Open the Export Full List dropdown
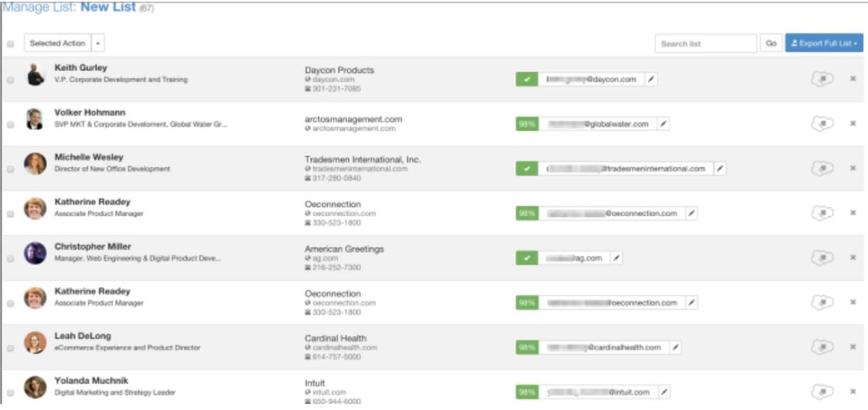868x410 pixels. [x=824, y=43]
